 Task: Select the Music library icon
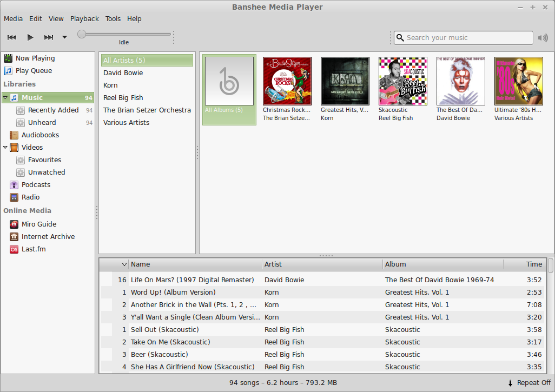[x=14, y=98]
